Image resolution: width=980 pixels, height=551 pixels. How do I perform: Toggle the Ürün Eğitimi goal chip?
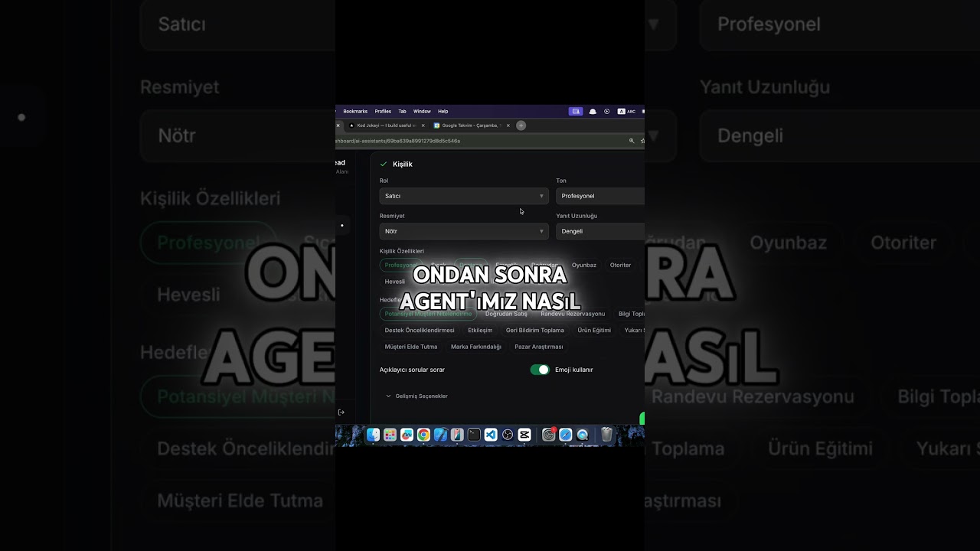[594, 330]
